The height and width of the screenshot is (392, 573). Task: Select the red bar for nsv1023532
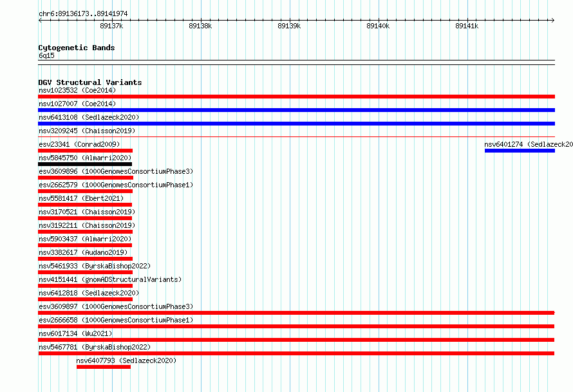point(296,97)
